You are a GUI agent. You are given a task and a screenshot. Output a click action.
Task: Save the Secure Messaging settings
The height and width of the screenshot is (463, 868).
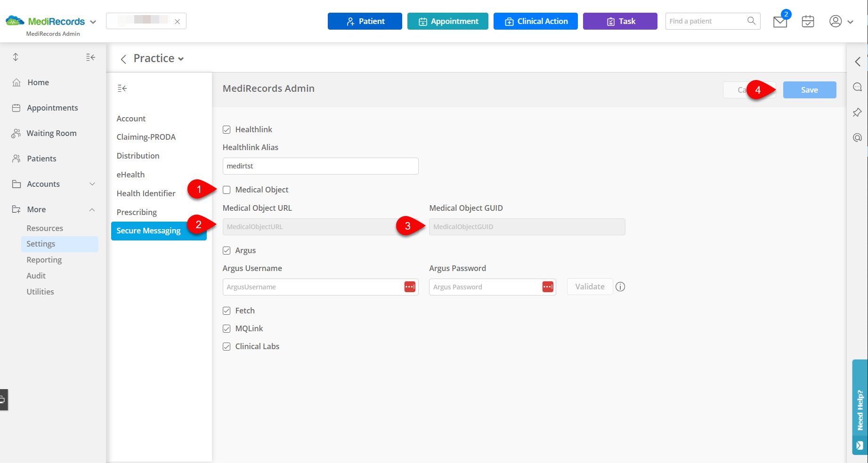click(810, 90)
